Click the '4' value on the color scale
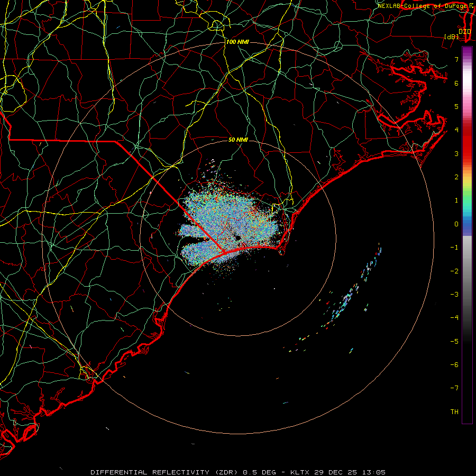This screenshot has width=476, height=476. point(456,130)
